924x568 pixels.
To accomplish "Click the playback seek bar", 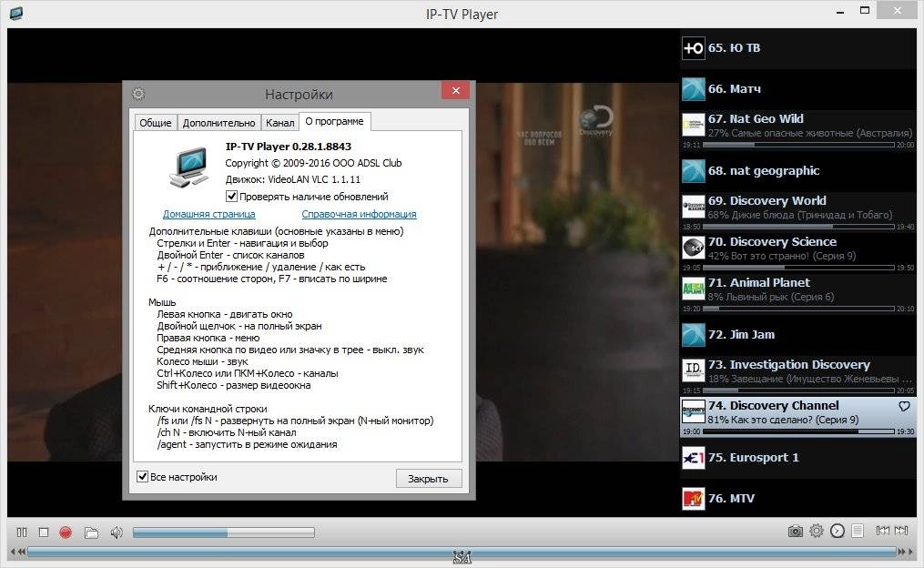I will click(x=462, y=553).
